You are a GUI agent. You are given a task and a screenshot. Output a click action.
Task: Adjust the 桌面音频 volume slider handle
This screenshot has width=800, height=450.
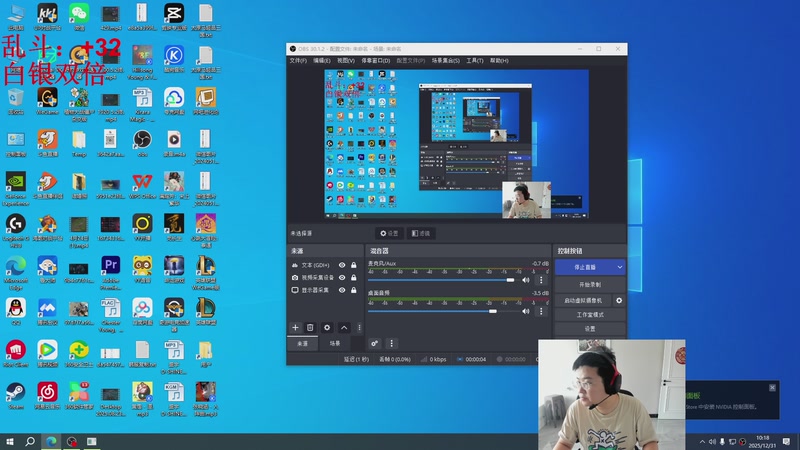click(x=493, y=311)
